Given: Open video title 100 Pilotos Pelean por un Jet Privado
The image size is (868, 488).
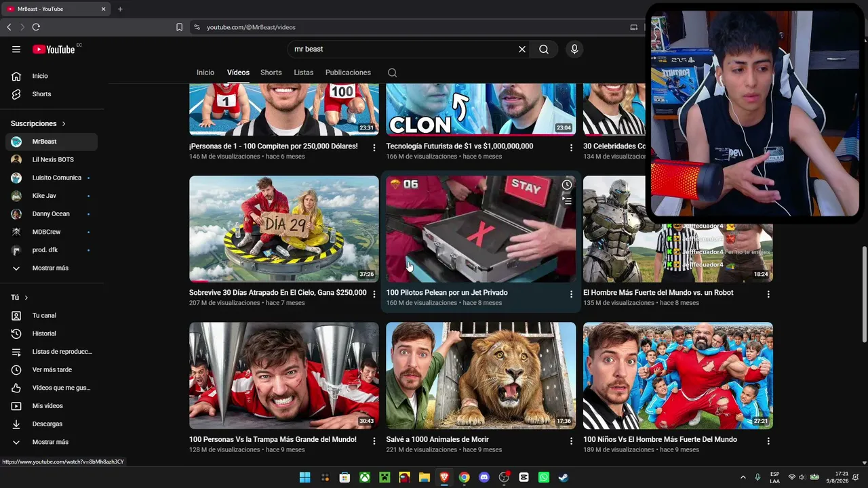Looking at the screenshot, I should 447,293.
